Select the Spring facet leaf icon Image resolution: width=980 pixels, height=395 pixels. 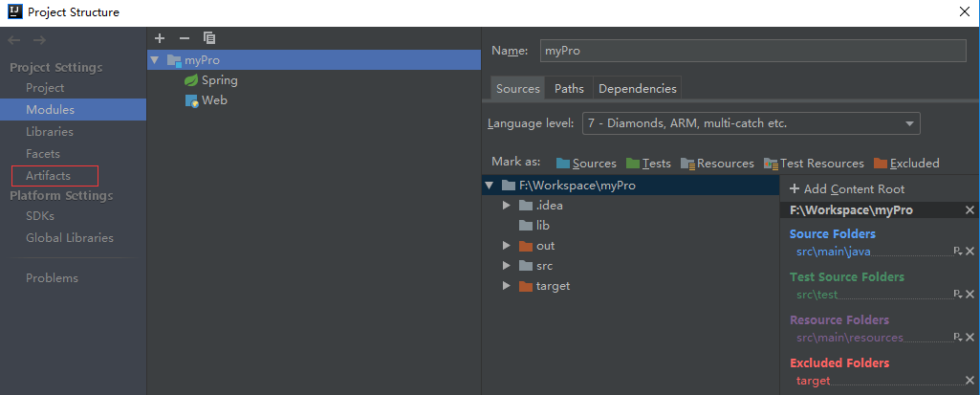click(191, 80)
